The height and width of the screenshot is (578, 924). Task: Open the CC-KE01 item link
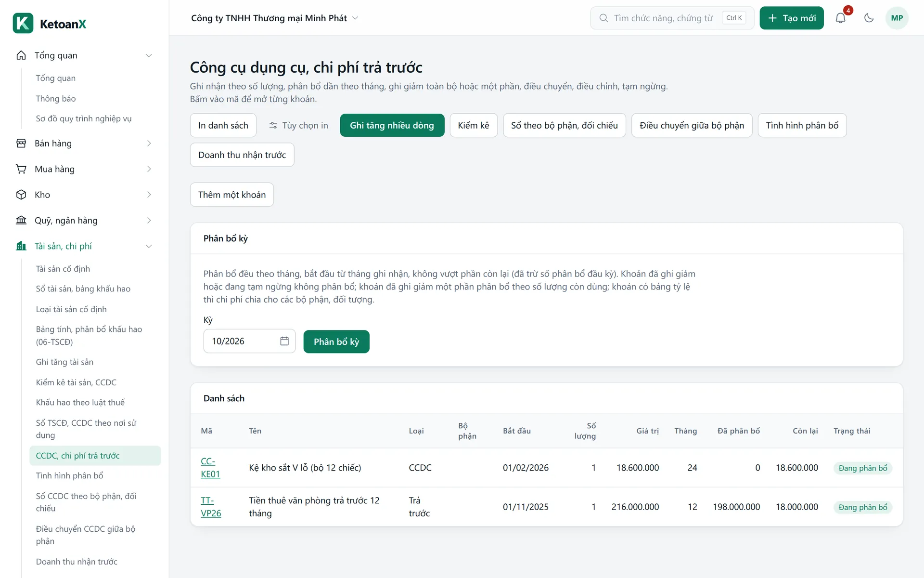coord(210,468)
